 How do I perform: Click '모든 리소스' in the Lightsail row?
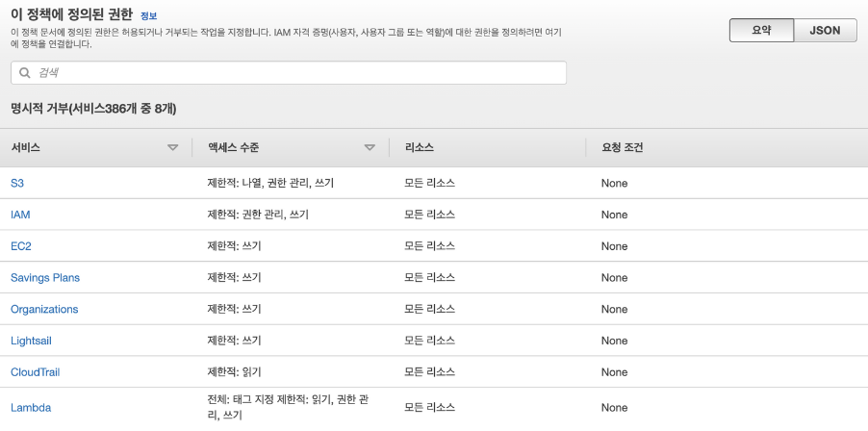coord(430,341)
